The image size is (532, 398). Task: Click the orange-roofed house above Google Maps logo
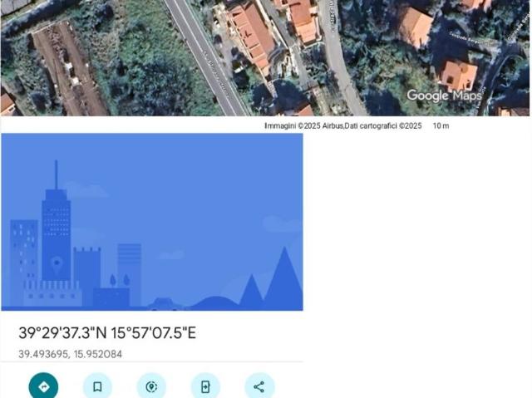pyautogui.click(x=458, y=74)
